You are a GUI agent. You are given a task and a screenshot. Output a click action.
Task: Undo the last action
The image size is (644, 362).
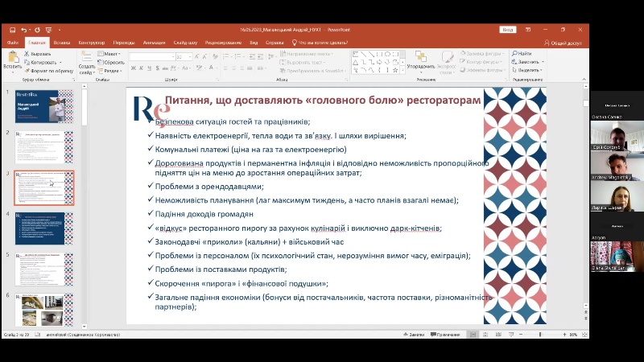[x=24, y=30]
